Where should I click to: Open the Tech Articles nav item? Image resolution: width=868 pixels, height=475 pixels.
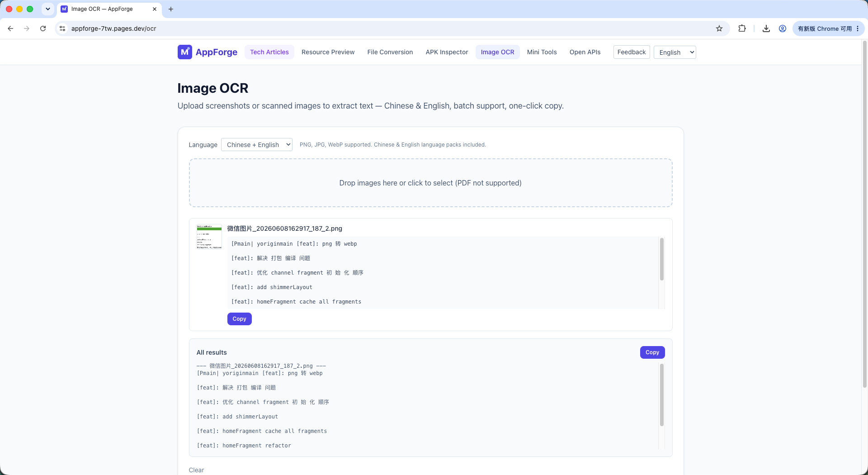click(269, 52)
